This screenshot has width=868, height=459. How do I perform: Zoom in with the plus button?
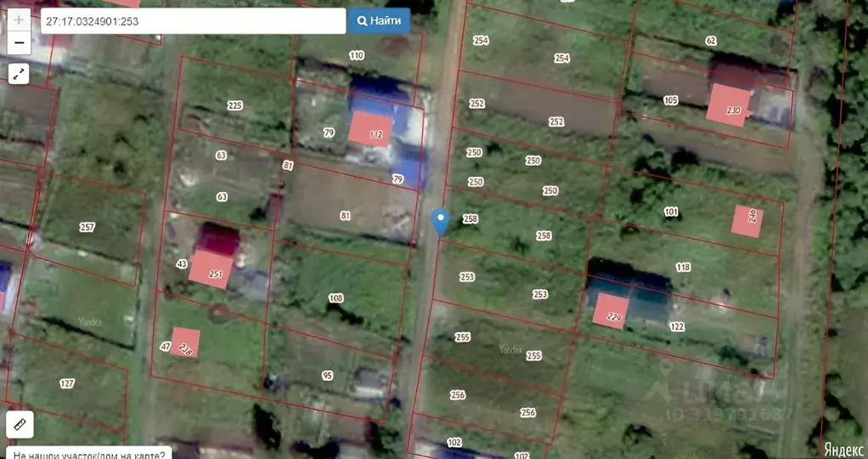tap(19, 20)
